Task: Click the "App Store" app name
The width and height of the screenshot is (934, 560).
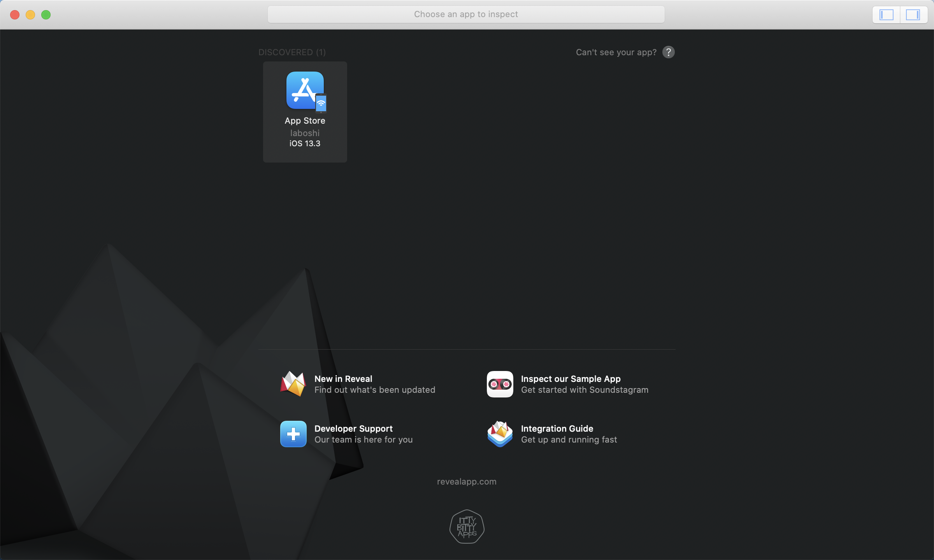Action: pos(305,121)
